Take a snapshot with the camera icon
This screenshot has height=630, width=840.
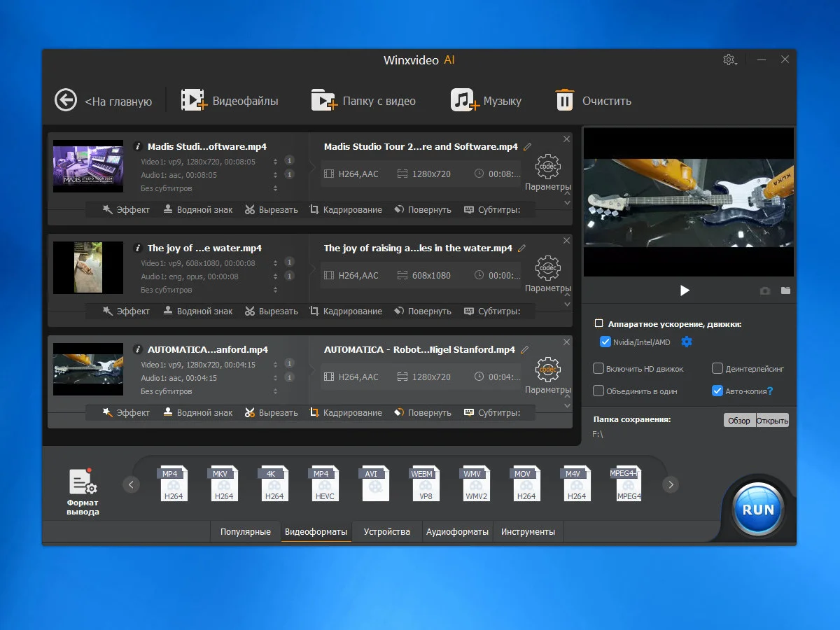pyautogui.click(x=765, y=290)
